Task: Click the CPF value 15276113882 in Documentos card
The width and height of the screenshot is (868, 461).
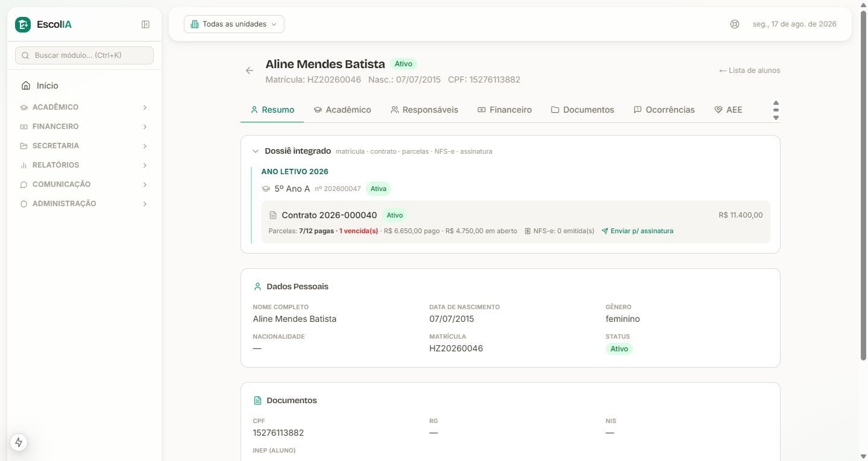Action: (278, 433)
